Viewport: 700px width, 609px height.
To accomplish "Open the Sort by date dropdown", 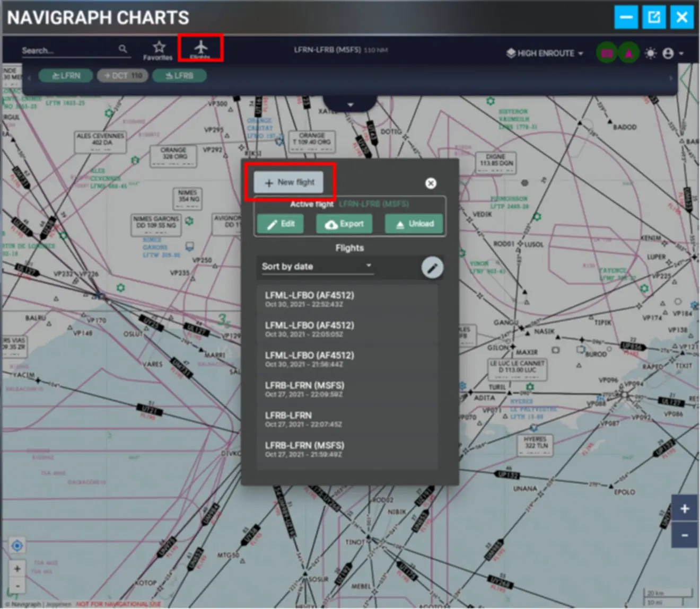I will tap(317, 266).
